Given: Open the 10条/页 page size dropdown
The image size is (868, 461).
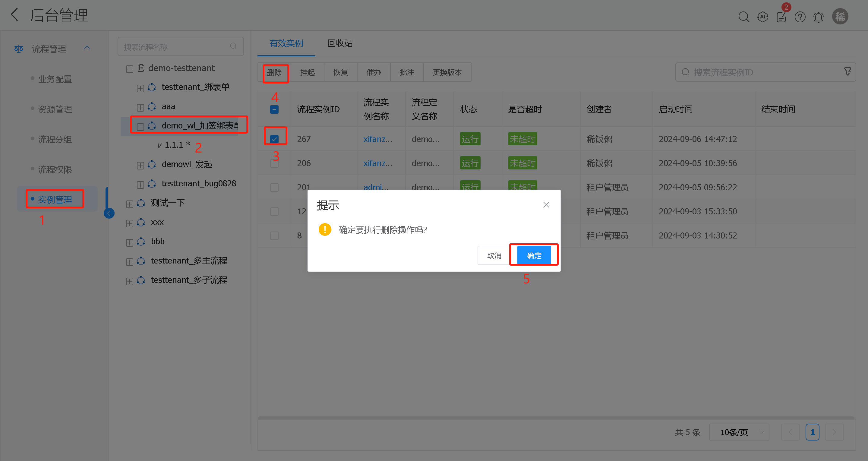Looking at the screenshot, I should click(x=739, y=432).
